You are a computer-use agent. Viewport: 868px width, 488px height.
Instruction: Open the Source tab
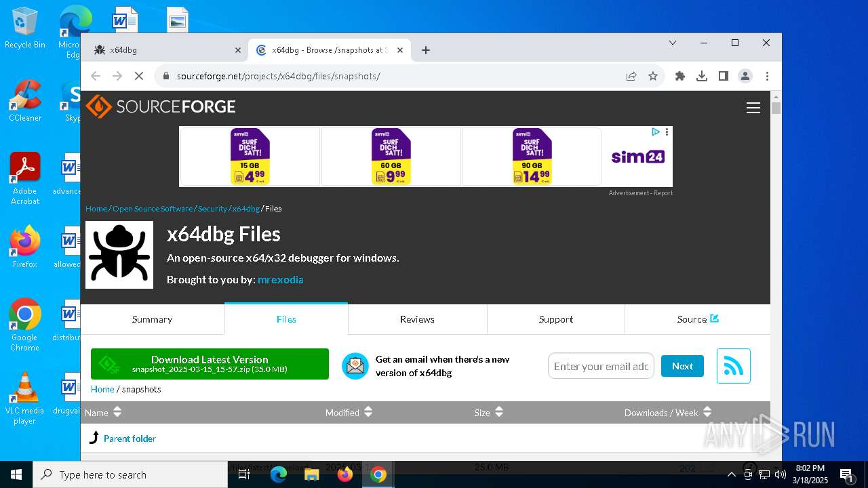click(698, 319)
